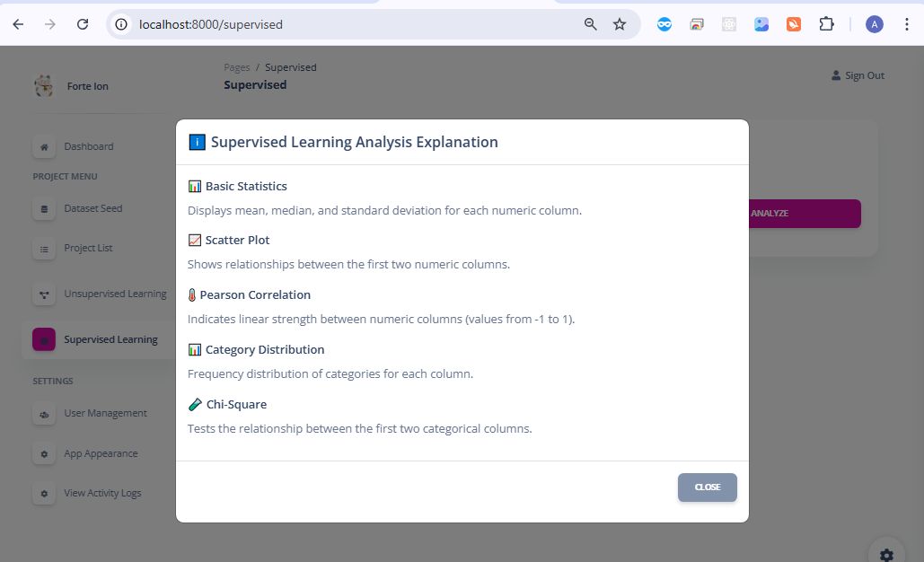The width and height of the screenshot is (924, 562).
Task: Click the View Activity Logs icon
Action: 44,494
